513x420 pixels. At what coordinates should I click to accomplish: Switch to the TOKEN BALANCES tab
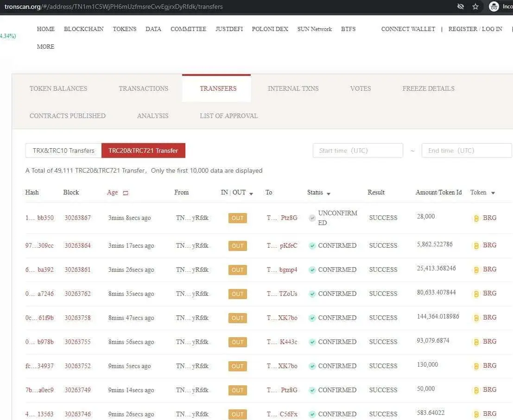point(58,88)
